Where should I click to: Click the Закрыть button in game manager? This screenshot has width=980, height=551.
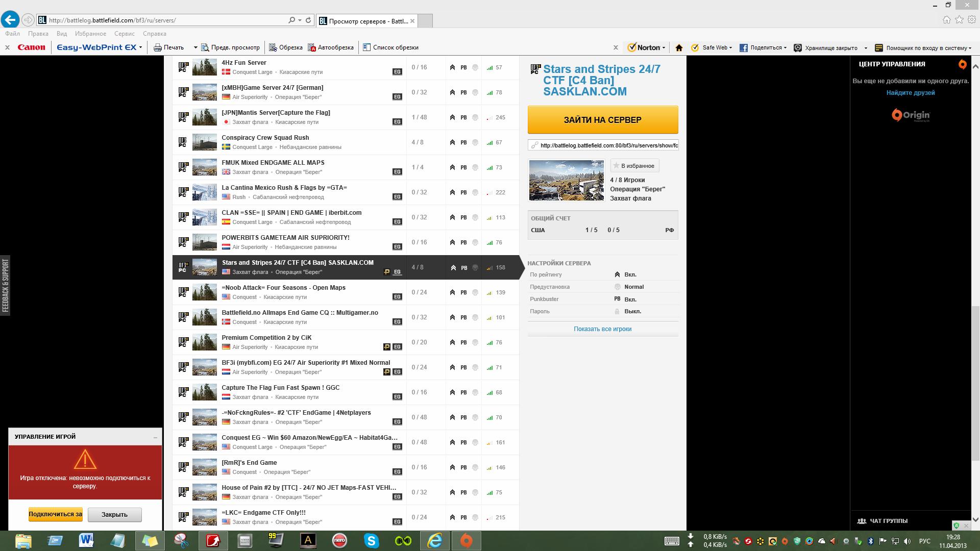(x=114, y=514)
